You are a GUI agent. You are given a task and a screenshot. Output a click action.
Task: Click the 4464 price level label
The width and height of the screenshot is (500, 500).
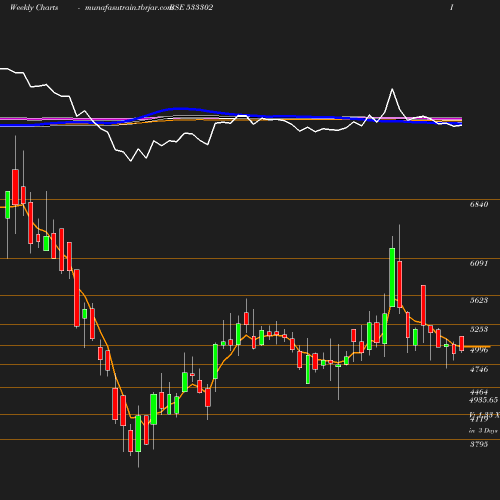(x=479, y=392)
